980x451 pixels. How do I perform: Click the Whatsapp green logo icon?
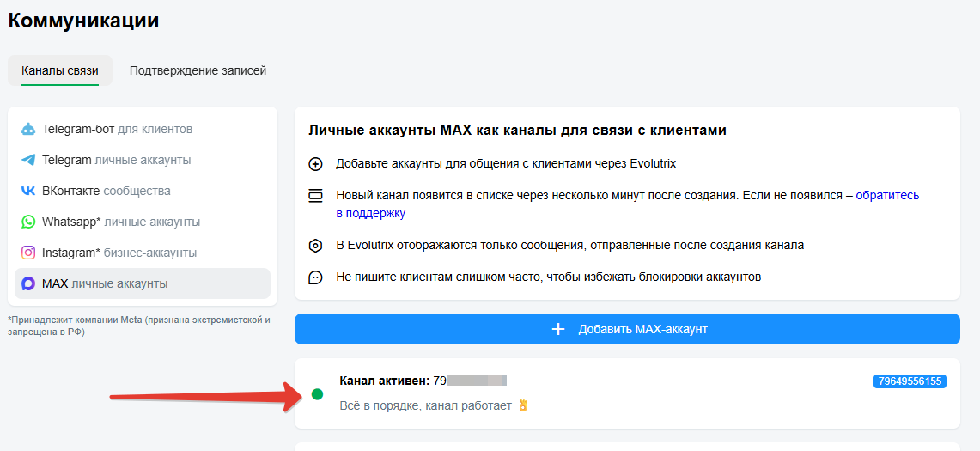(x=28, y=222)
